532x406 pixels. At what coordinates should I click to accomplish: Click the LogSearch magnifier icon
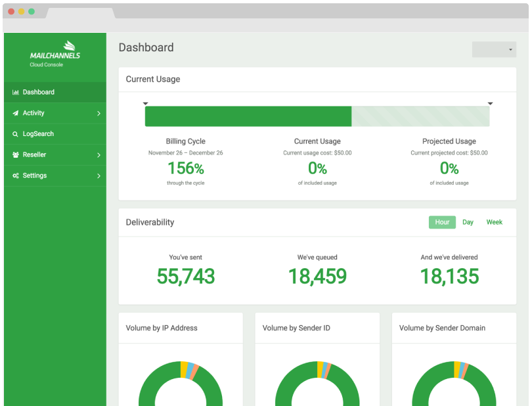15,134
